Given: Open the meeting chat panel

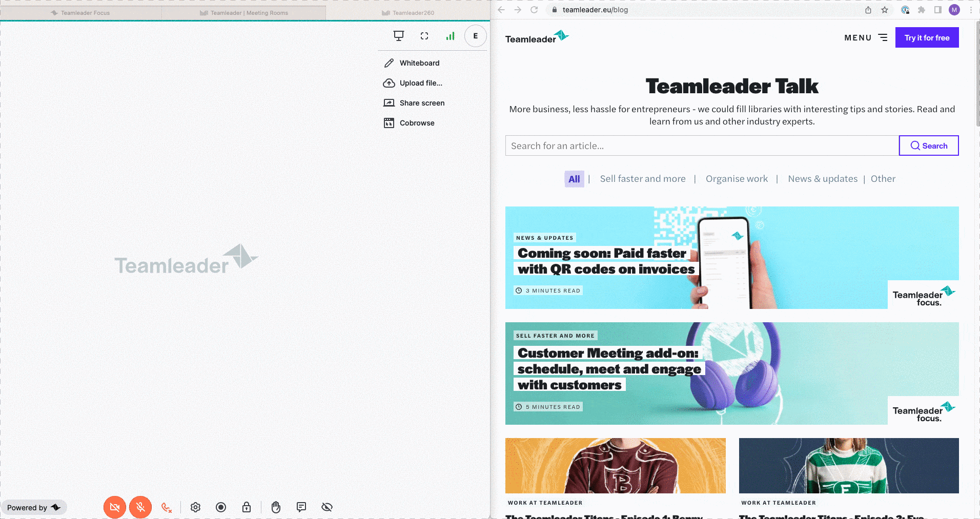Looking at the screenshot, I should click(x=301, y=507).
